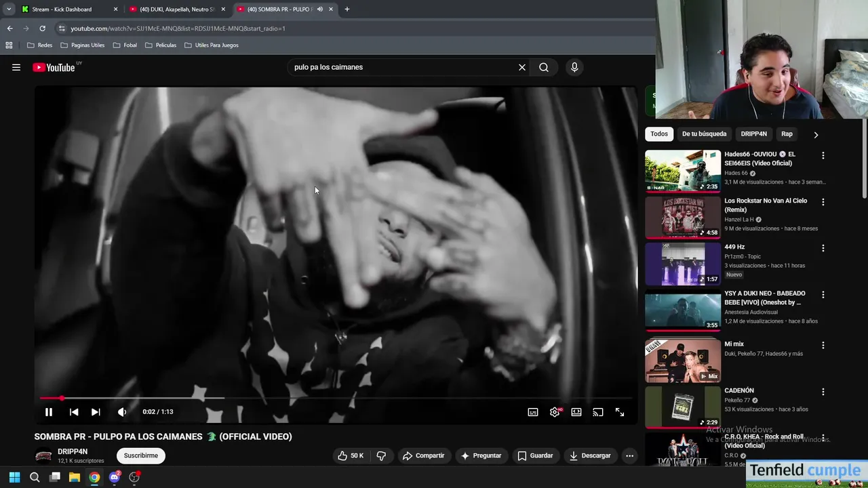This screenshot has width=868, height=488.
Task: Open Hades66 OUVIOU video thumbnail
Action: 683,171
